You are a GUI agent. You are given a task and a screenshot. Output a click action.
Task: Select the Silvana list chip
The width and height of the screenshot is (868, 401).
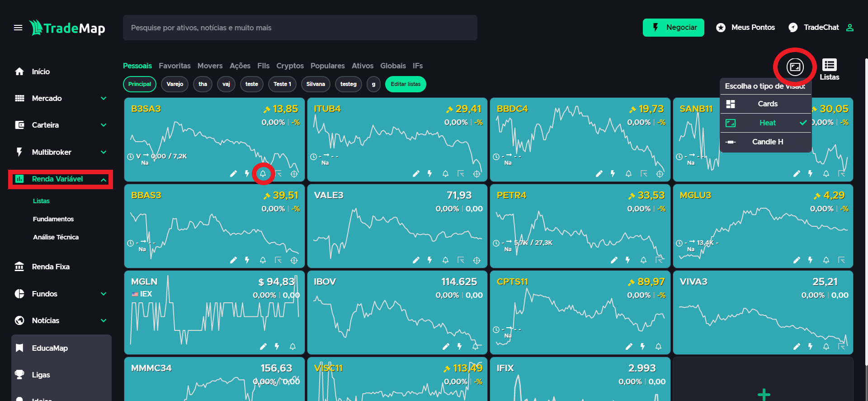tap(316, 84)
